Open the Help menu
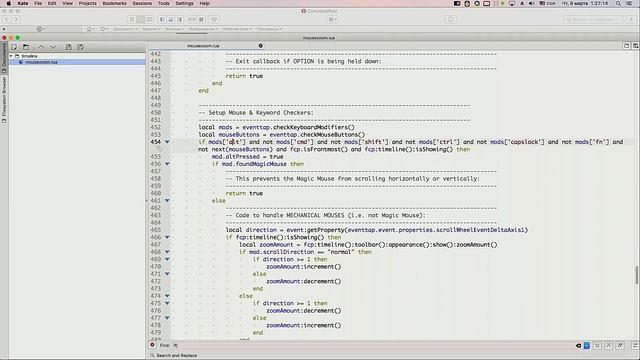This screenshot has width=640, height=360. (x=204, y=3)
